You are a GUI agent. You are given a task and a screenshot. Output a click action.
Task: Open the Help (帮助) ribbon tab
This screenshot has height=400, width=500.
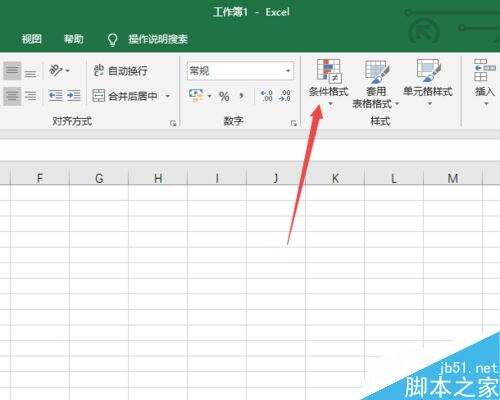point(74,39)
